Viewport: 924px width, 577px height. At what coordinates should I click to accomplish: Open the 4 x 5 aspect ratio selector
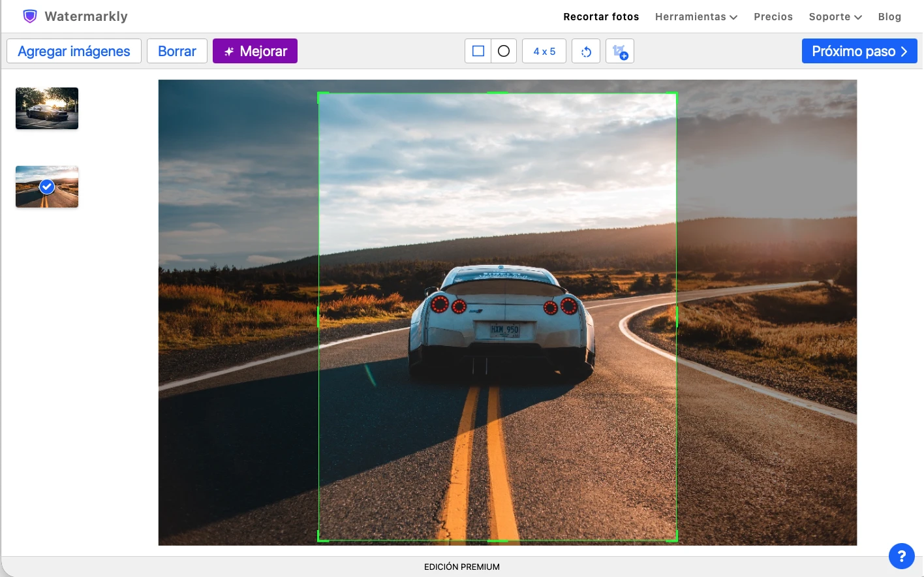544,51
